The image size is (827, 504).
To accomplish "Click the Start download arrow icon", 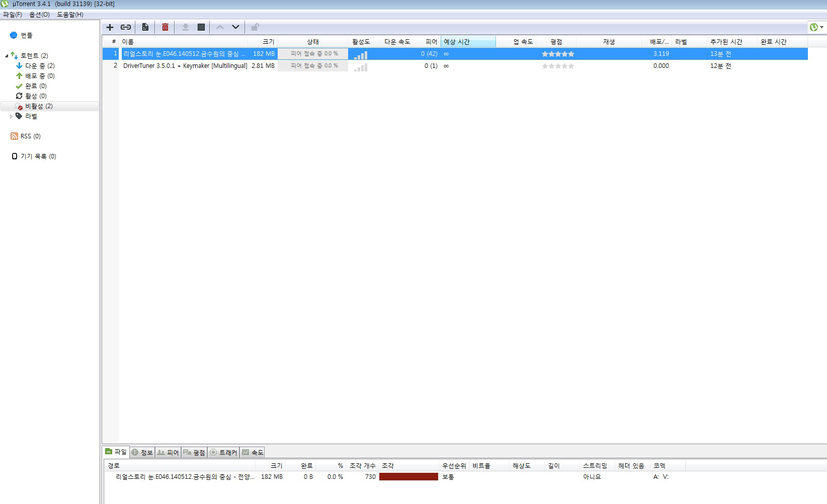I will 185,27.
